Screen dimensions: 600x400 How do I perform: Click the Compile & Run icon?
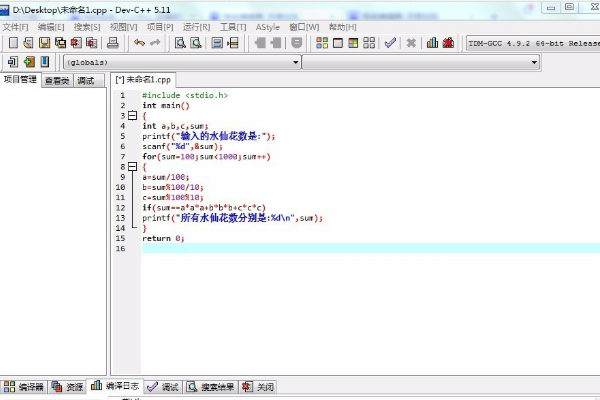pos(353,42)
